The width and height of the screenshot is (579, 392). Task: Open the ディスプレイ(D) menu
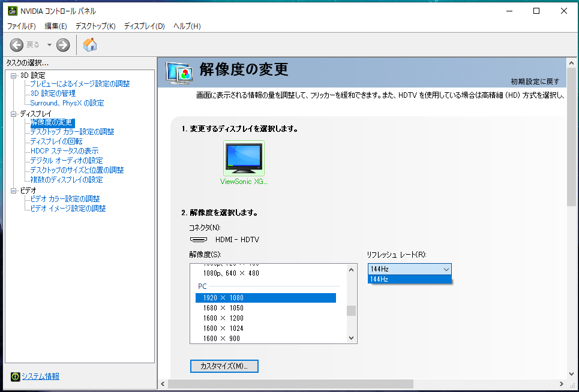145,26
